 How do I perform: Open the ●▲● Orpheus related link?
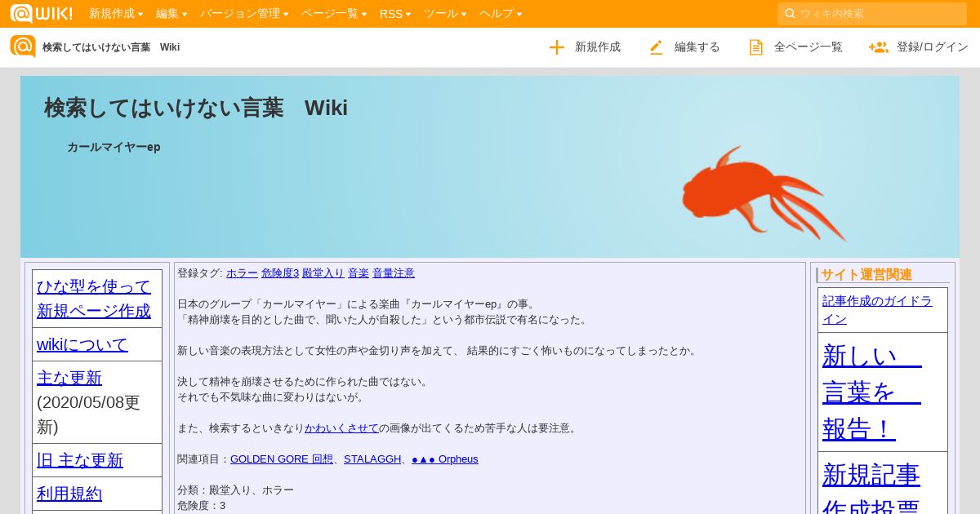(445, 459)
